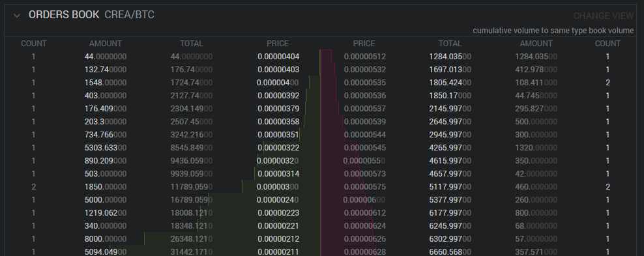
Task: Select bid price 0.00000211
Action: (278, 252)
